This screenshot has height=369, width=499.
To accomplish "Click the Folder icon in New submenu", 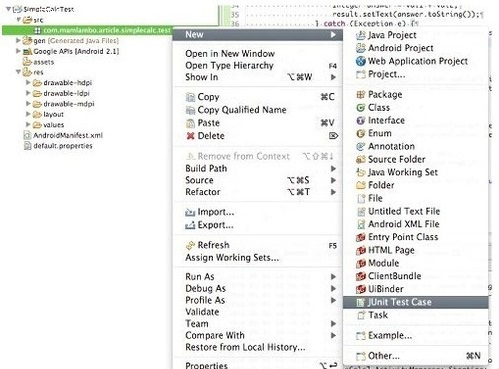I will pyautogui.click(x=361, y=185).
